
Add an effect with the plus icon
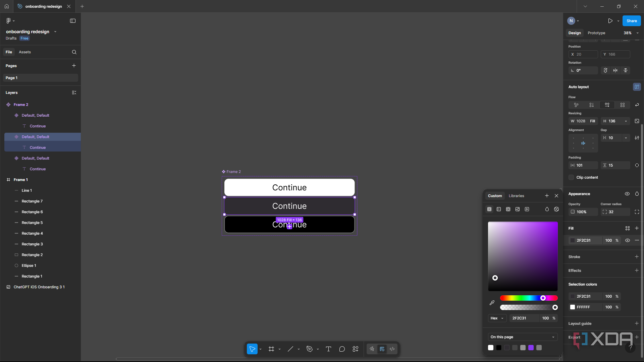click(x=637, y=270)
